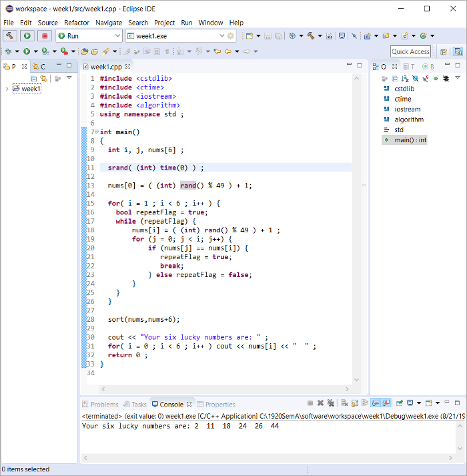Switch to the Problems tab
Screen dimensions: 467x476
tap(101, 405)
